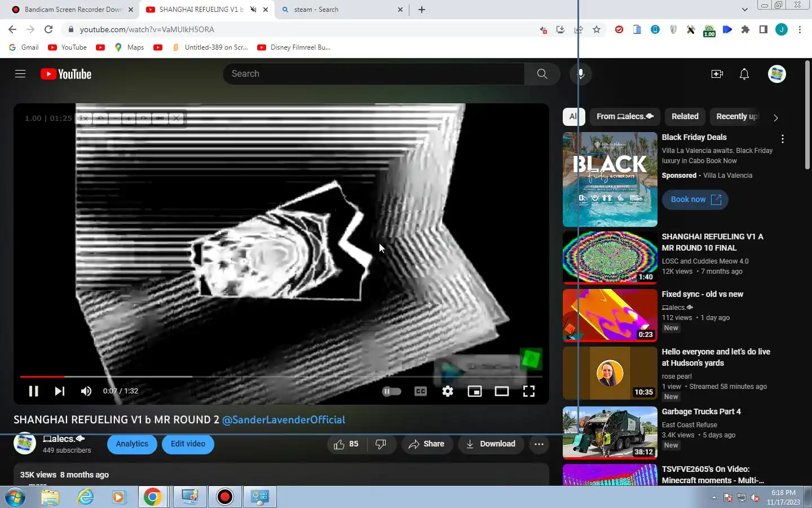Image resolution: width=812 pixels, height=508 pixels.
Task: Click the Share button
Action: tap(427, 444)
